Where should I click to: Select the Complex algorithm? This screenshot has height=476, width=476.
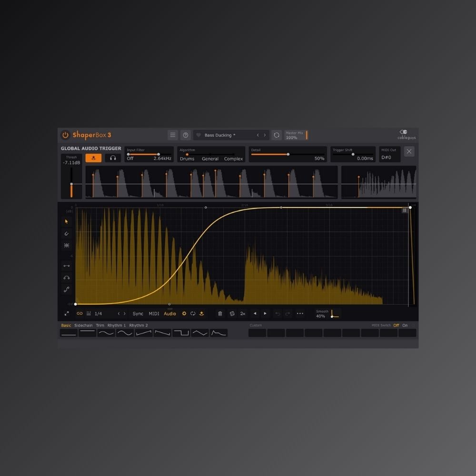click(x=233, y=159)
